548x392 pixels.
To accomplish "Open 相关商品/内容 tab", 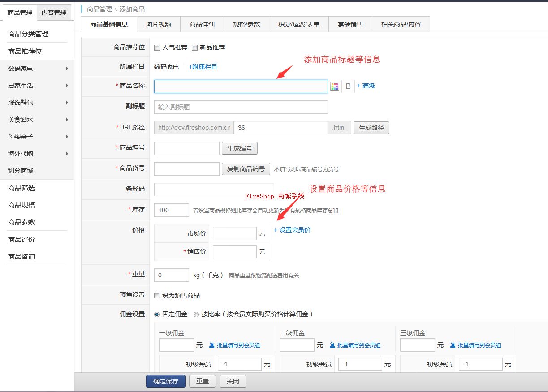I will 401,24.
